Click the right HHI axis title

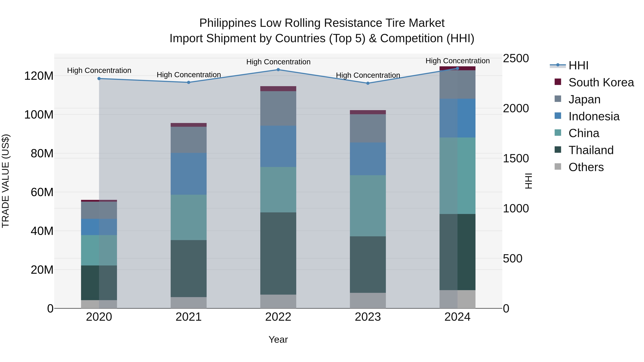pos(528,181)
